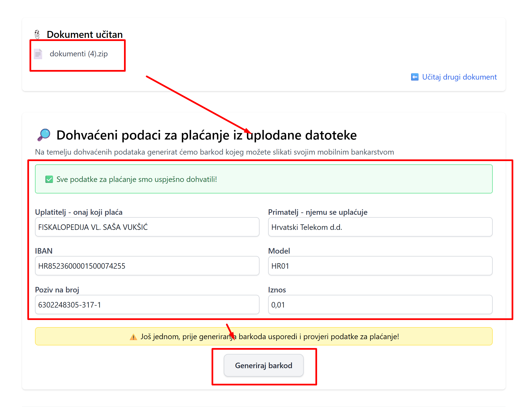This screenshot has width=532, height=407.
Task: Click the document file icon for dokumenti (4).zip
Action: 38,54
